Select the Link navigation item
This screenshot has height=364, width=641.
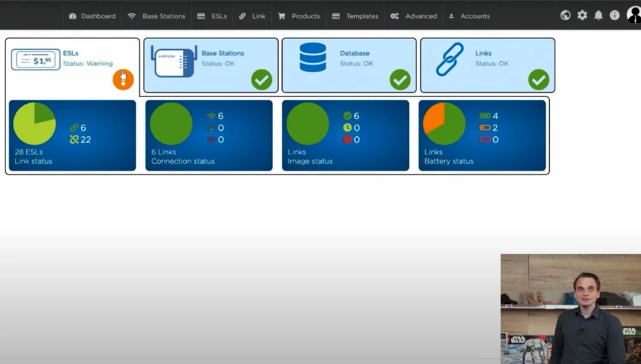tap(252, 16)
